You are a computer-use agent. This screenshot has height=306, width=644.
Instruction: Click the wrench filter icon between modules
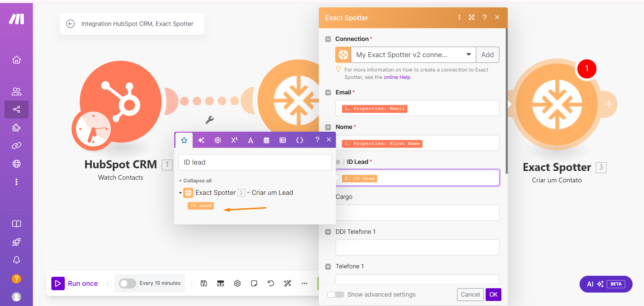point(210,120)
